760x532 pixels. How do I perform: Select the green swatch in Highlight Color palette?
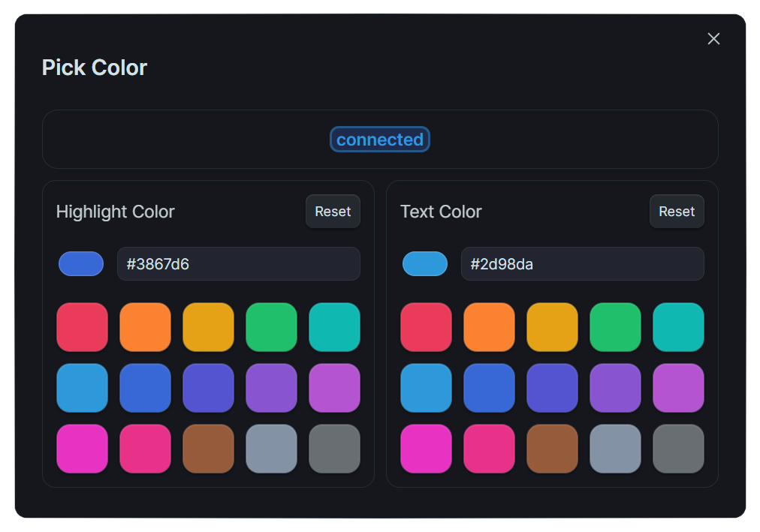(271, 326)
